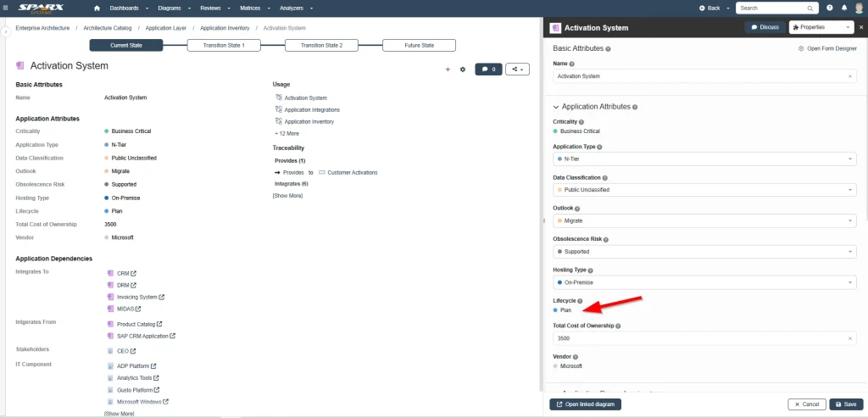Collapse the Application Attributes section
This screenshot has height=418, width=868.
coord(556,107)
